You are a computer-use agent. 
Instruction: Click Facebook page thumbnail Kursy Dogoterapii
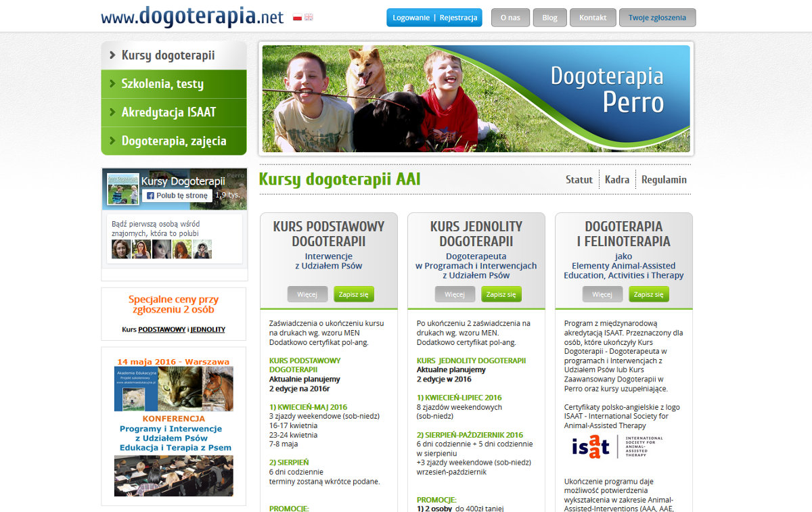point(123,188)
